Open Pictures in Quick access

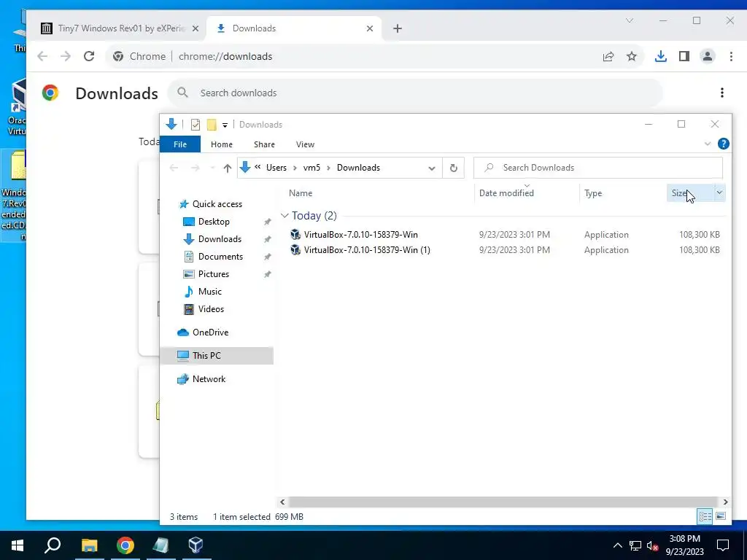[214, 274]
